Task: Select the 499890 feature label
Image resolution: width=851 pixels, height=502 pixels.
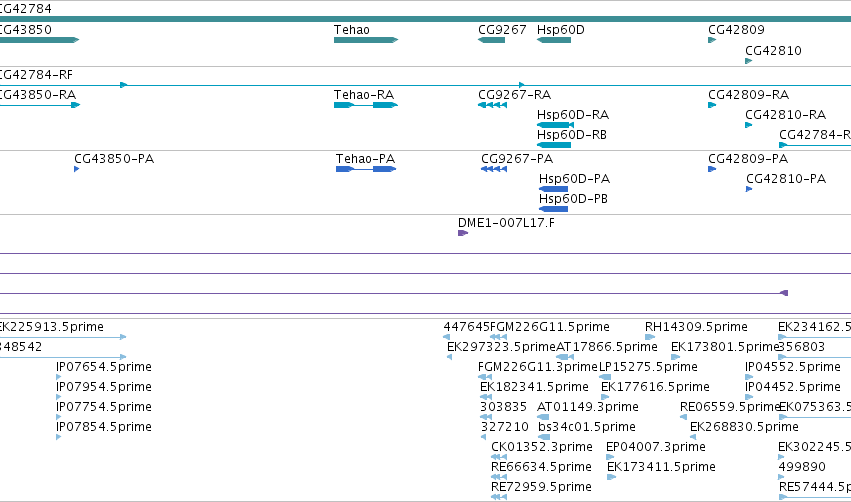Action: point(802,467)
